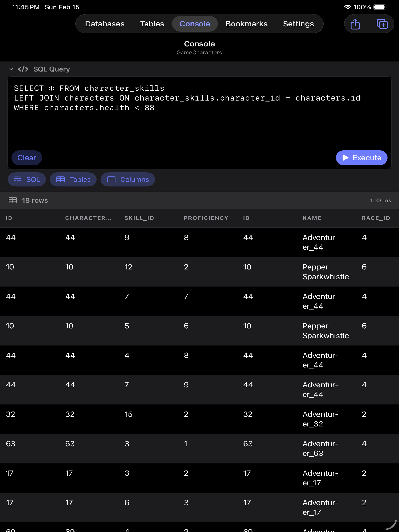Tap skill_id value 12 in Pepper row
Image resolution: width=399 pixels, height=532 pixels.
point(128,267)
